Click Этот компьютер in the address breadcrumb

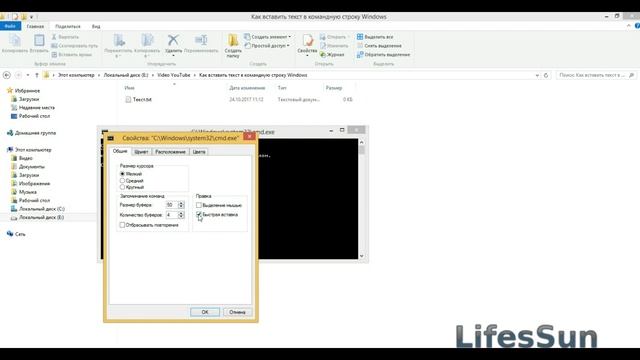point(76,75)
